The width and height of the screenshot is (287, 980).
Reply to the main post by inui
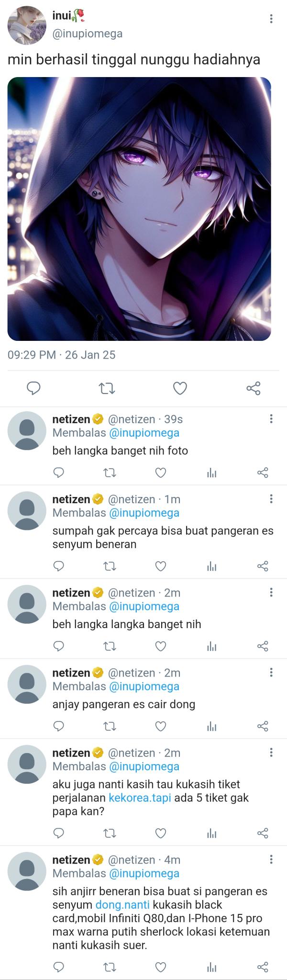[x=33, y=388]
